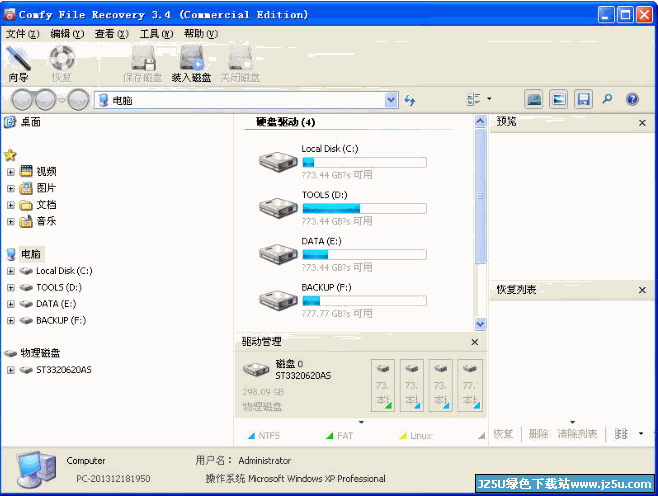
Task: Toggle the drive manager panel icon
Action: tap(534, 99)
